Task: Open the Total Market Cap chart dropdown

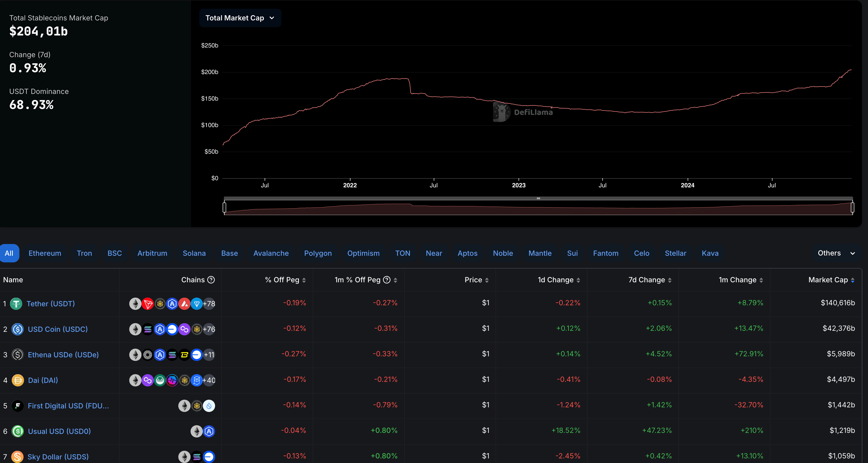Action: point(240,18)
